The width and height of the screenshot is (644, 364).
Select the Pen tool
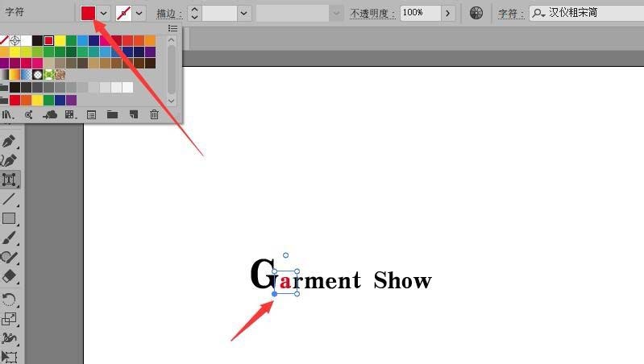click(9, 141)
